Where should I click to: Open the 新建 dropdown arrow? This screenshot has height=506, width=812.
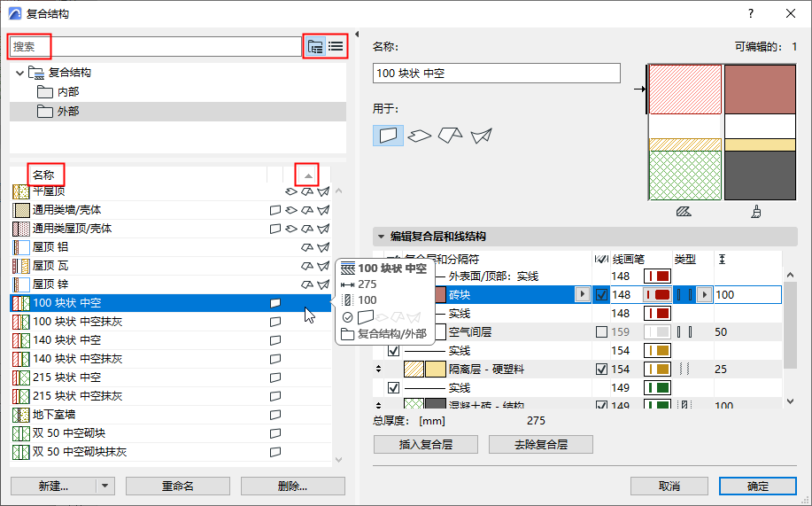(x=105, y=486)
